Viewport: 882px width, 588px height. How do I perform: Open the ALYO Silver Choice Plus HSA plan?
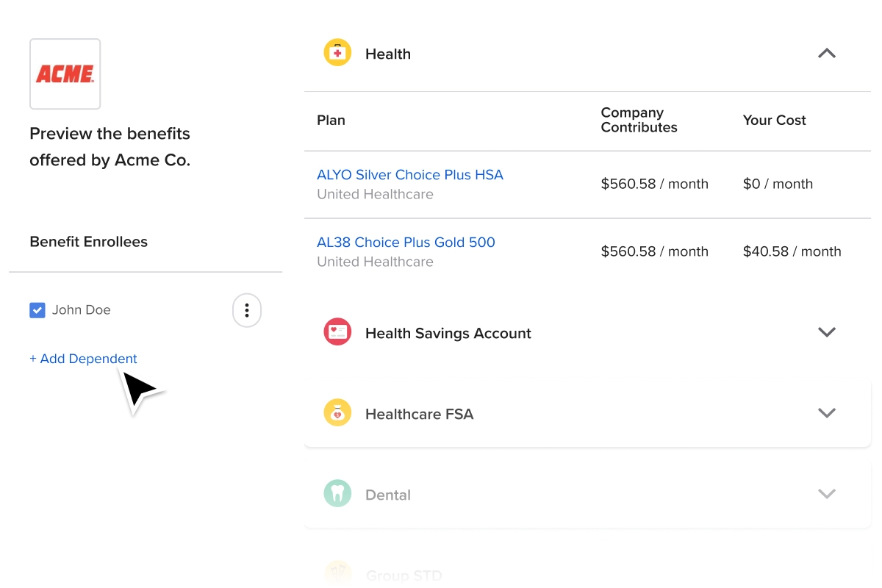[x=410, y=175]
